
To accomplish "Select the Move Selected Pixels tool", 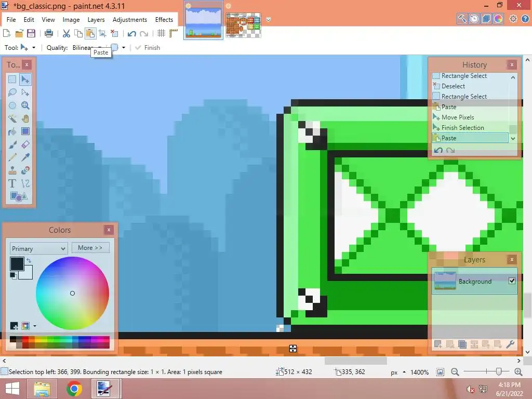I will coord(25,79).
